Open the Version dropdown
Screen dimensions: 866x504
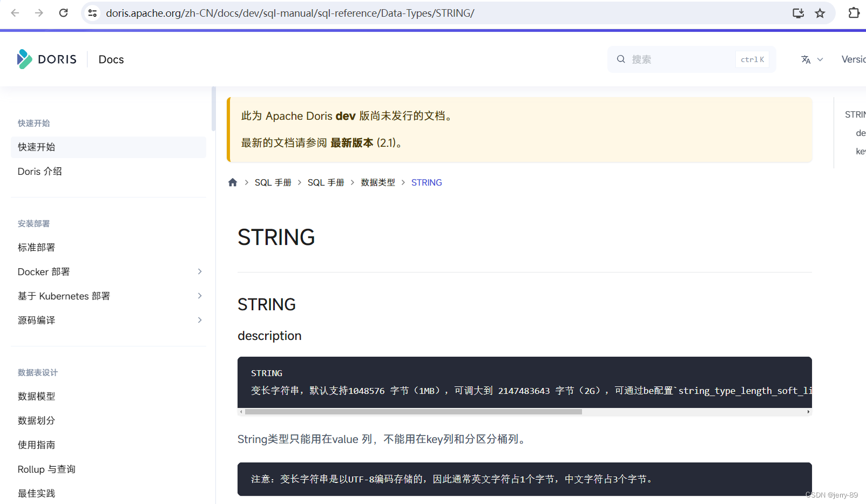[x=853, y=59]
